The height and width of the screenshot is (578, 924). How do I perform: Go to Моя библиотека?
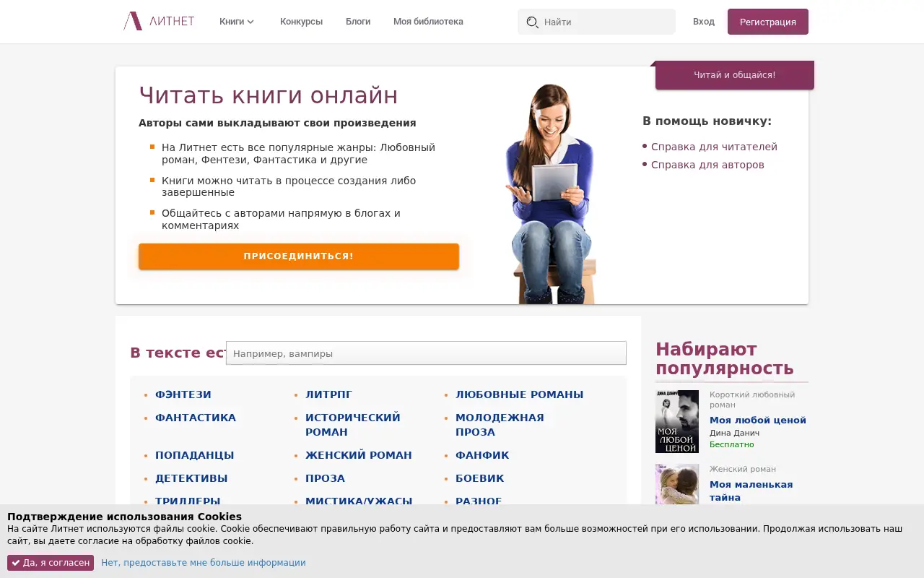click(x=428, y=22)
